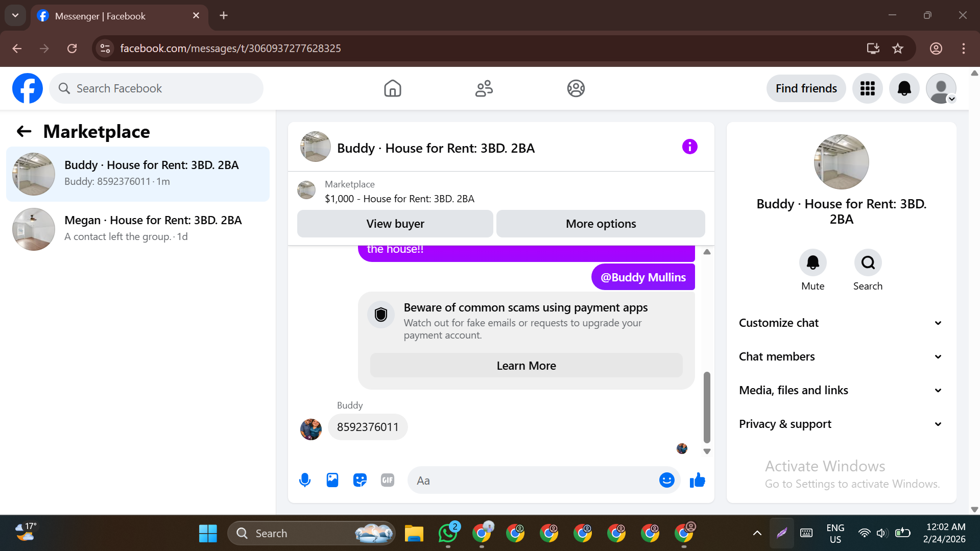Search within the conversation
Viewport: 980px width, 551px height.
[x=868, y=262]
